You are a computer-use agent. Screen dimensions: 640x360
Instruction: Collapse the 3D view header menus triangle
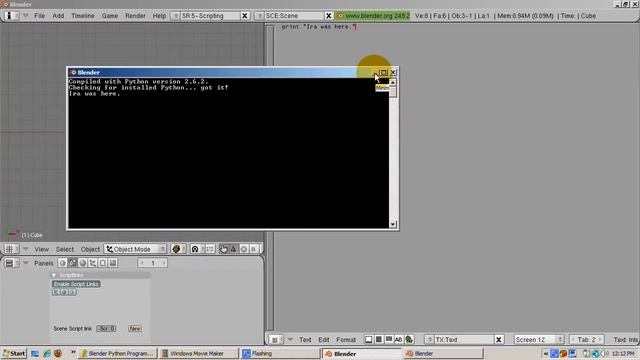tap(25, 249)
